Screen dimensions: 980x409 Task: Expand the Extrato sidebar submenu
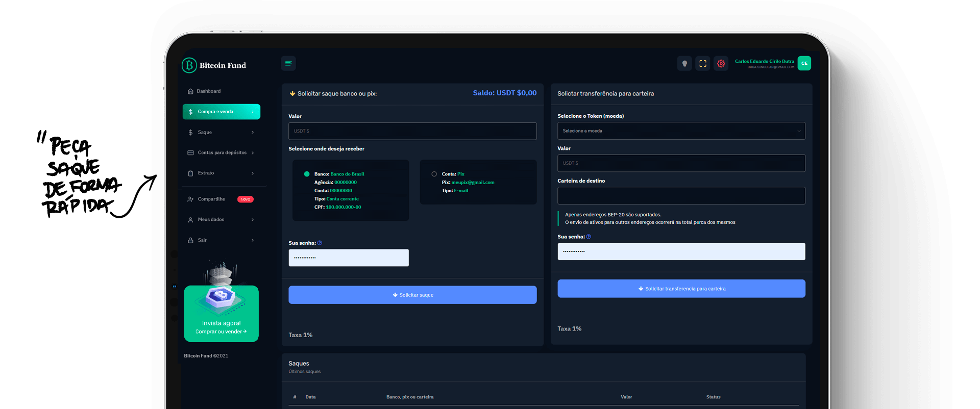point(220,173)
